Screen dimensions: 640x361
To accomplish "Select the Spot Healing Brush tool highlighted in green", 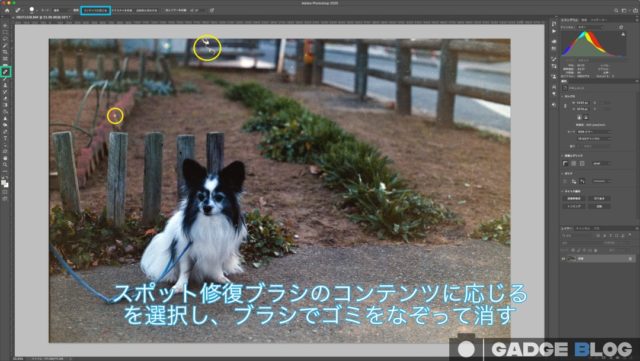I will [6, 72].
